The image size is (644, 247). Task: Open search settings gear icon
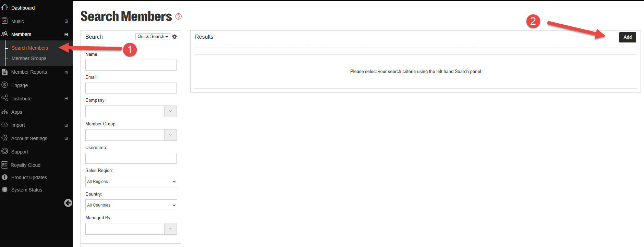pos(174,37)
